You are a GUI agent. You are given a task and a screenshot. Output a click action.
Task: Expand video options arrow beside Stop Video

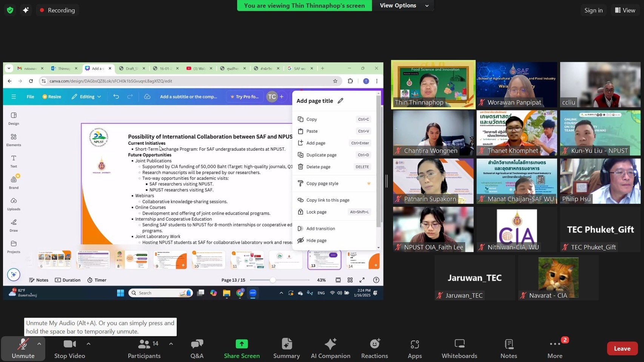click(88, 344)
